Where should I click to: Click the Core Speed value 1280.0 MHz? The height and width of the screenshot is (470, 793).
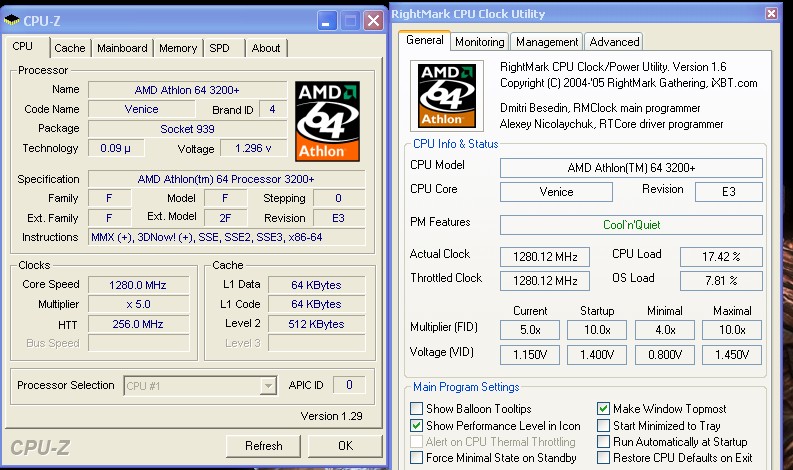tap(138, 285)
